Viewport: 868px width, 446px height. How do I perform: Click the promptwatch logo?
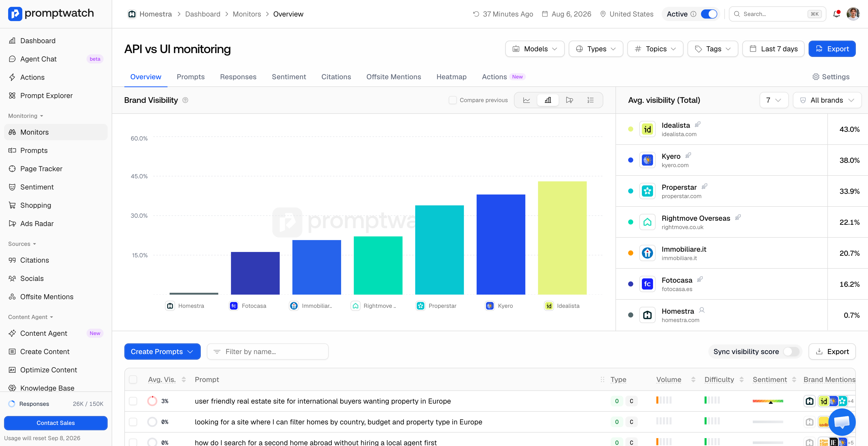[51, 14]
